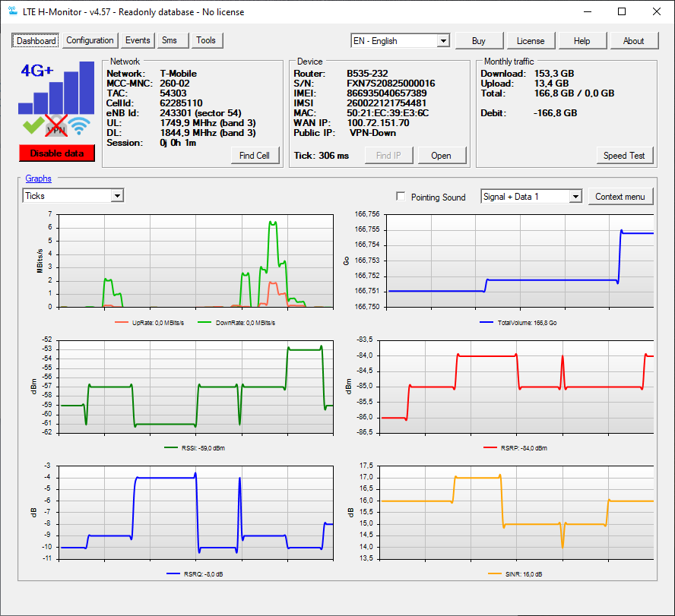This screenshot has width=675, height=616.
Task: Click the TAC value 54303
Action: coord(173,93)
